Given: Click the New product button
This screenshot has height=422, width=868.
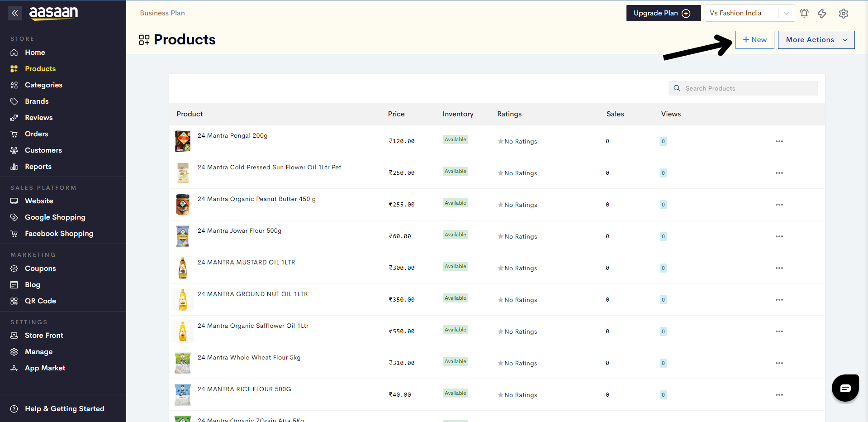Looking at the screenshot, I should [x=754, y=40].
